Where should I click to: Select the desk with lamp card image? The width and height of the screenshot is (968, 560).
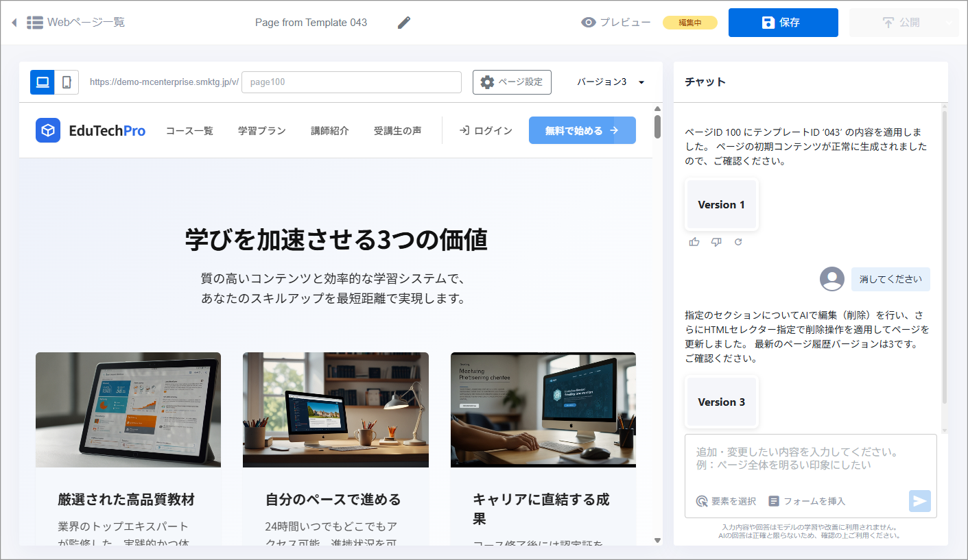tap(335, 410)
